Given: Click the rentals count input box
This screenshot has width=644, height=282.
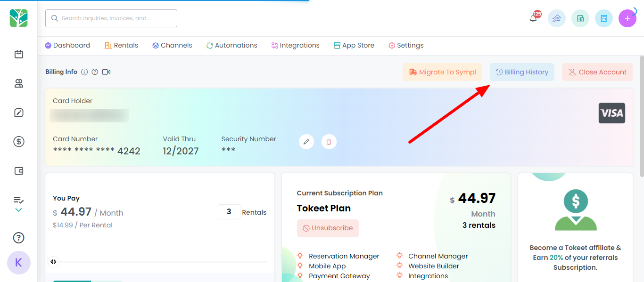Looking at the screenshot, I should click(229, 212).
